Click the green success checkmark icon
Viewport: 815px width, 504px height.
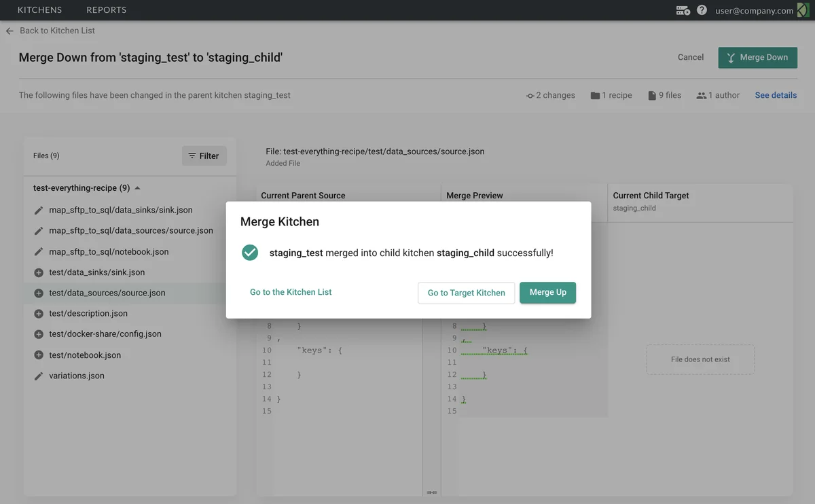coord(250,253)
